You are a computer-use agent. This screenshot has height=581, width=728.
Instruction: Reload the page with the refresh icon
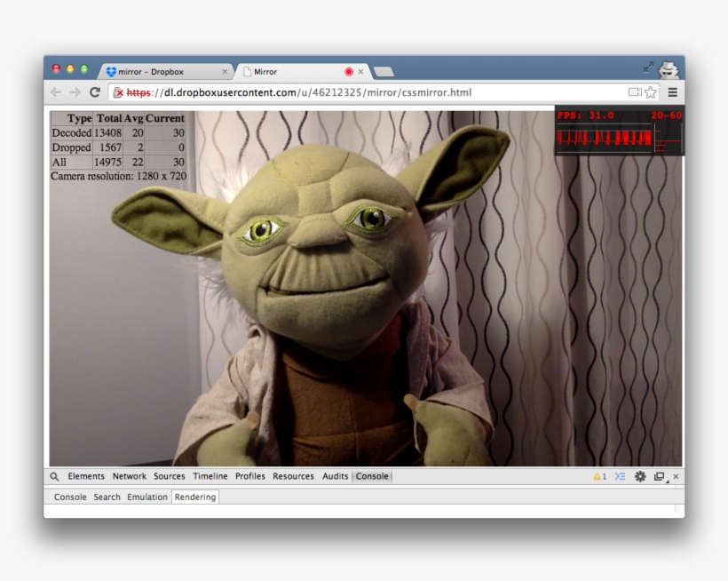pos(95,92)
